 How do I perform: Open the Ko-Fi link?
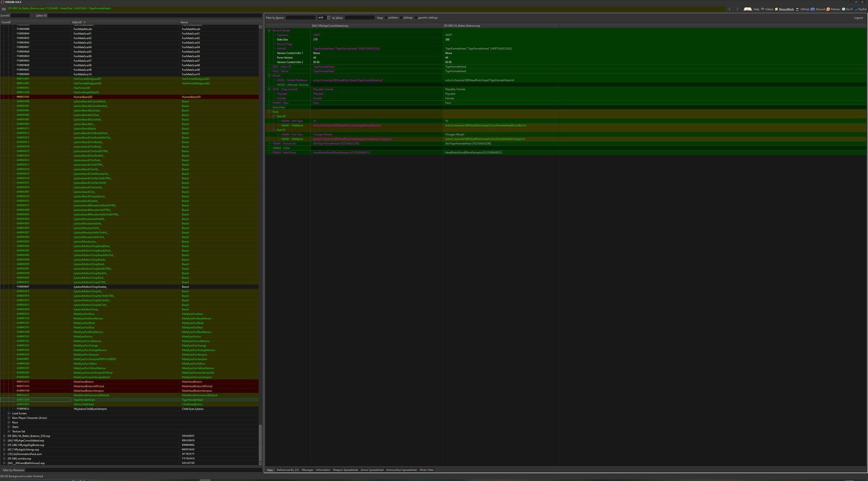click(x=847, y=9)
